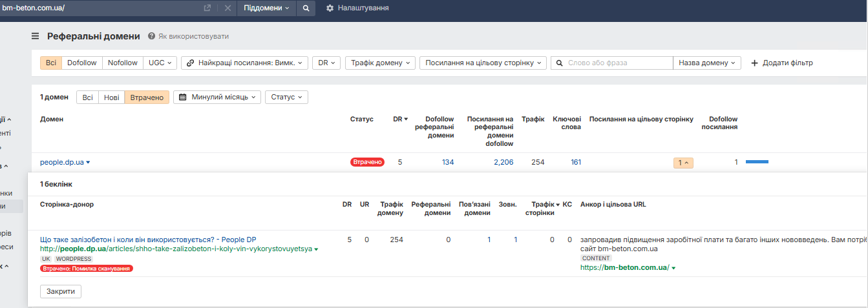The width and height of the screenshot is (868, 308).
Task: Open the people.dp.ua domain link
Action: click(62, 162)
